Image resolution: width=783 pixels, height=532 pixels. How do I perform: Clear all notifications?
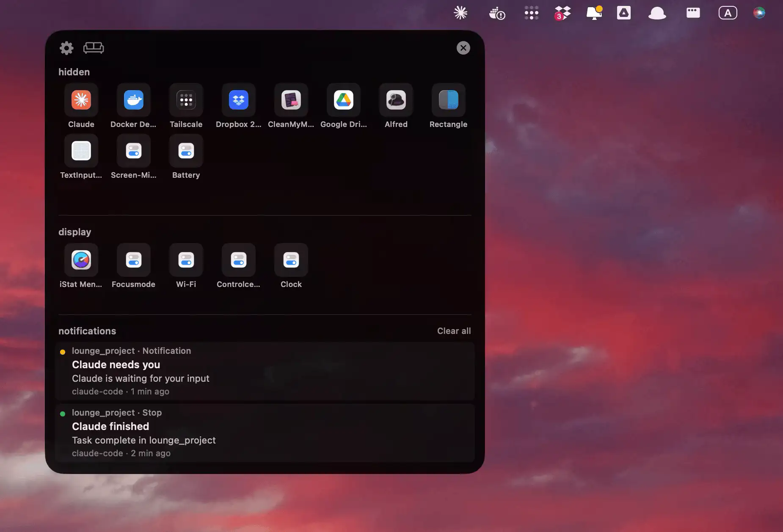tap(454, 331)
